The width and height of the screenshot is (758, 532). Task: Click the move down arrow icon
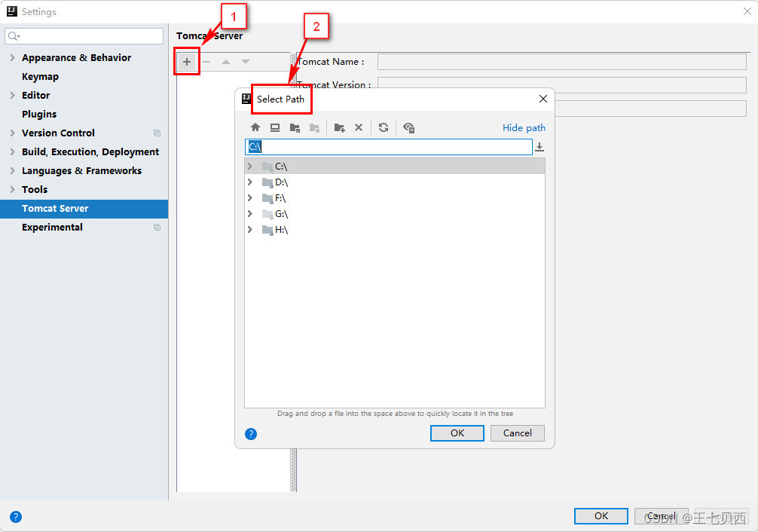coord(246,62)
